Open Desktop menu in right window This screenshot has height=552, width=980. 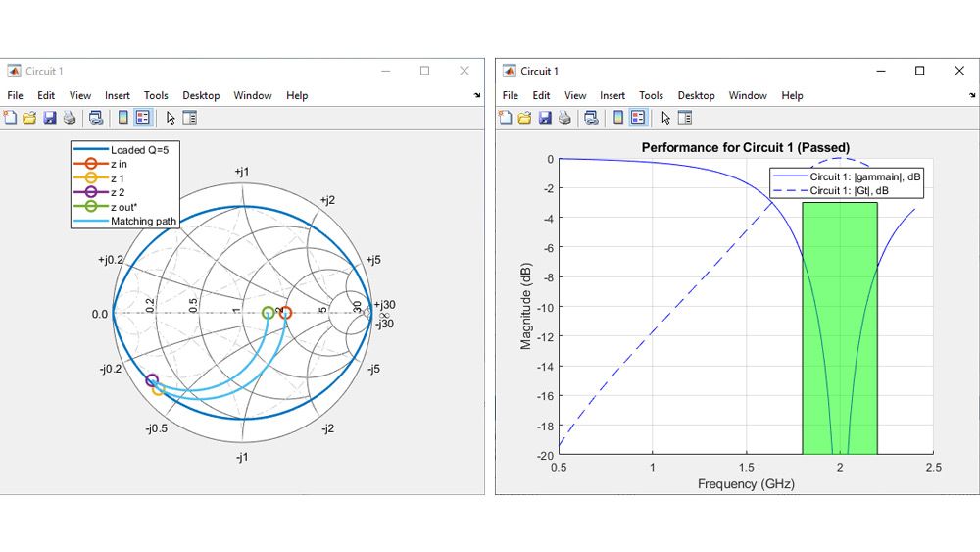[696, 96]
